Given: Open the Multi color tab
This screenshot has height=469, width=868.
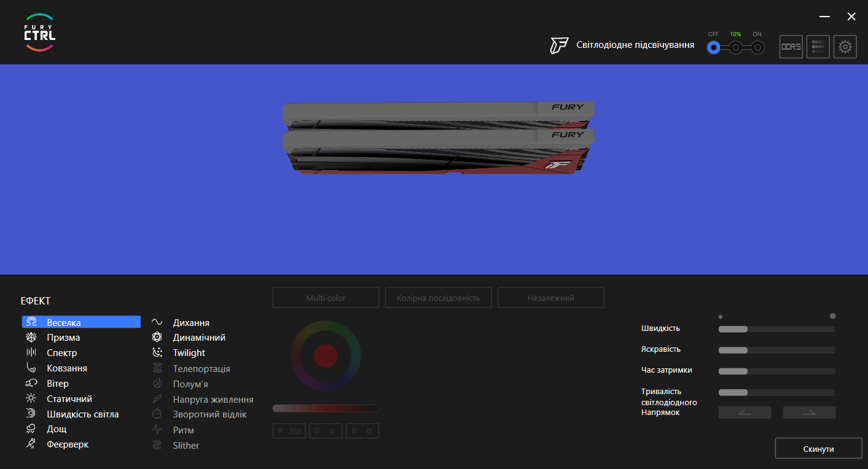Looking at the screenshot, I should 326,298.
